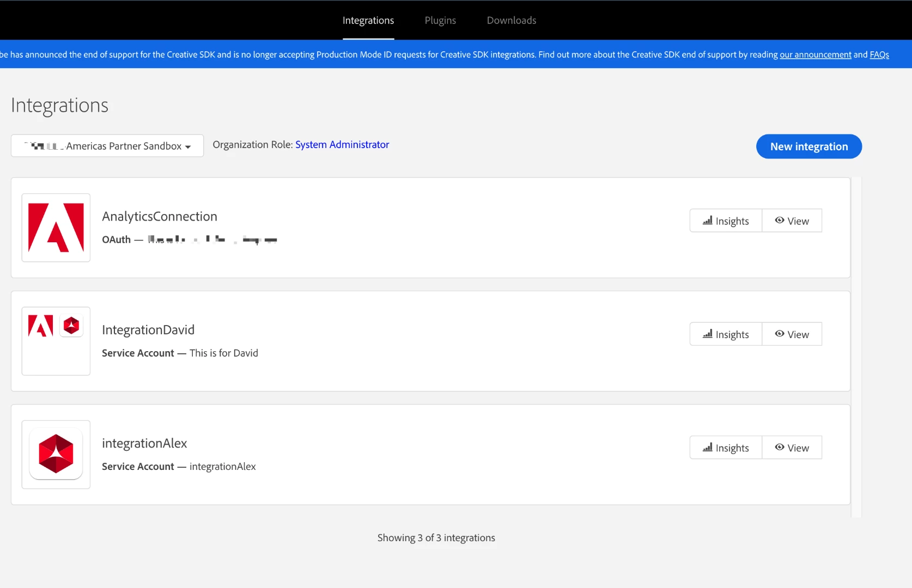Click the bar chart icon in AnalyticsConnection Insights
The image size is (912, 588).
707,220
